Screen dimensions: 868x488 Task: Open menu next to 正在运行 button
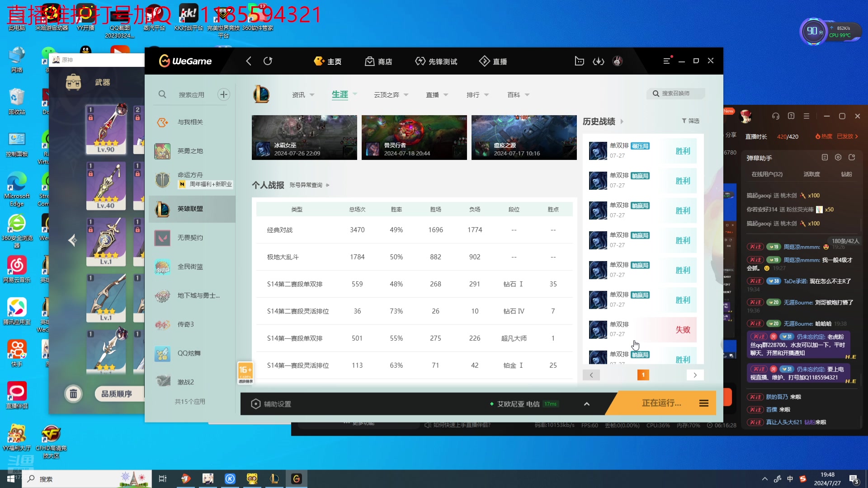(704, 403)
